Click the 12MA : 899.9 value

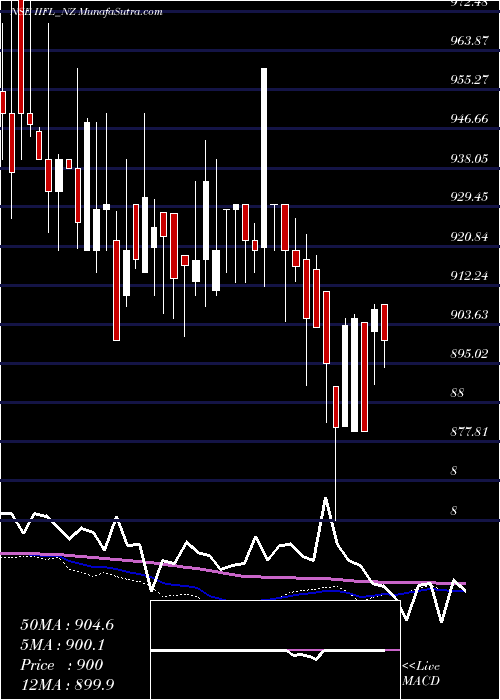pyautogui.click(x=67, y=684)
